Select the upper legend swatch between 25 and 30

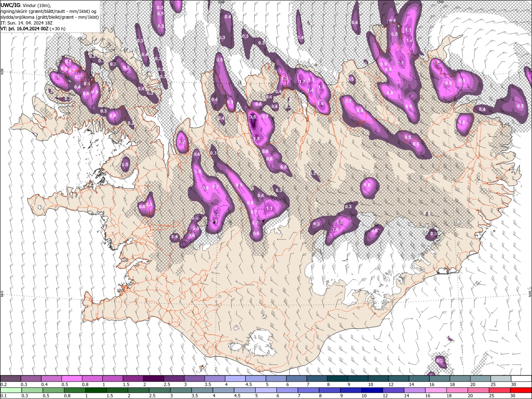click(x=500, y=379)
